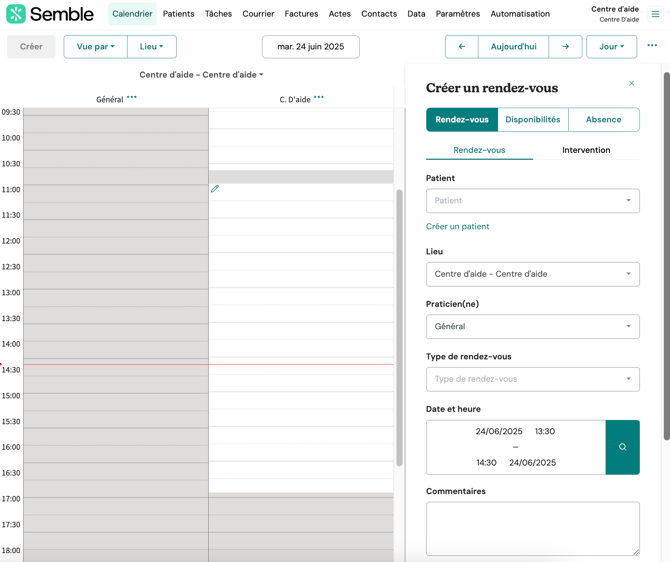Switch to the Disponibilités segment

pos(533,120)
